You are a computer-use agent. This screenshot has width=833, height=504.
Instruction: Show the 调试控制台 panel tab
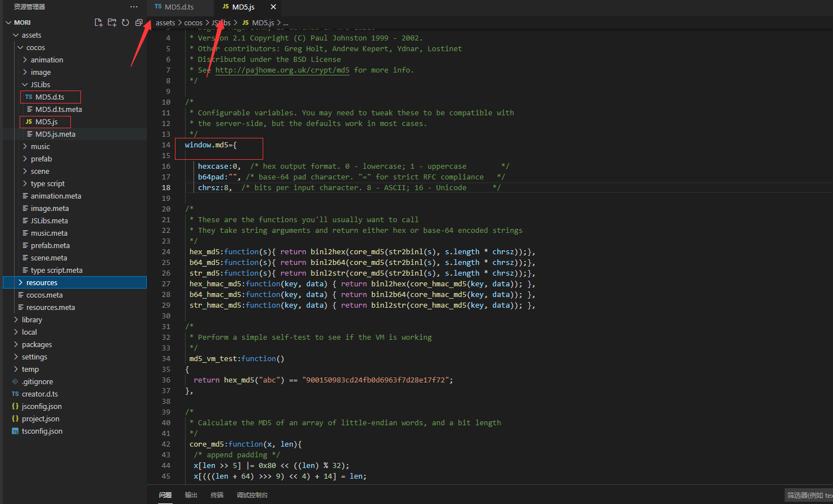252,495
